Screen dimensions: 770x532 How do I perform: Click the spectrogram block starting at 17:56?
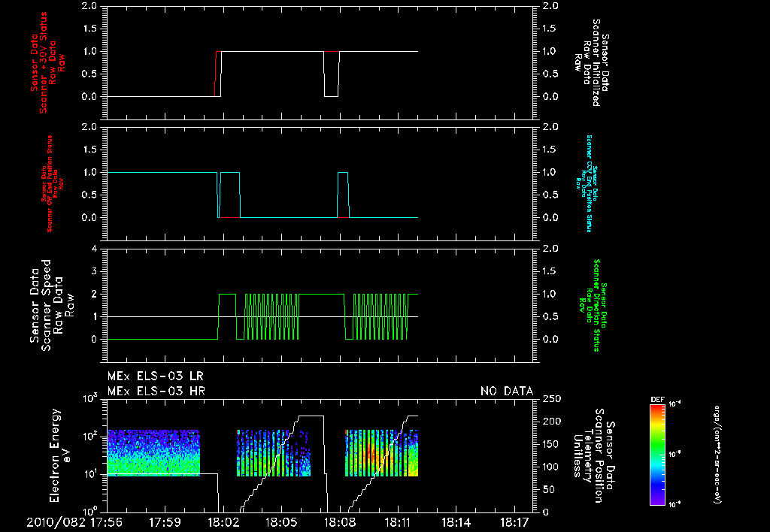pyautogui.click(x=153, y=453)
